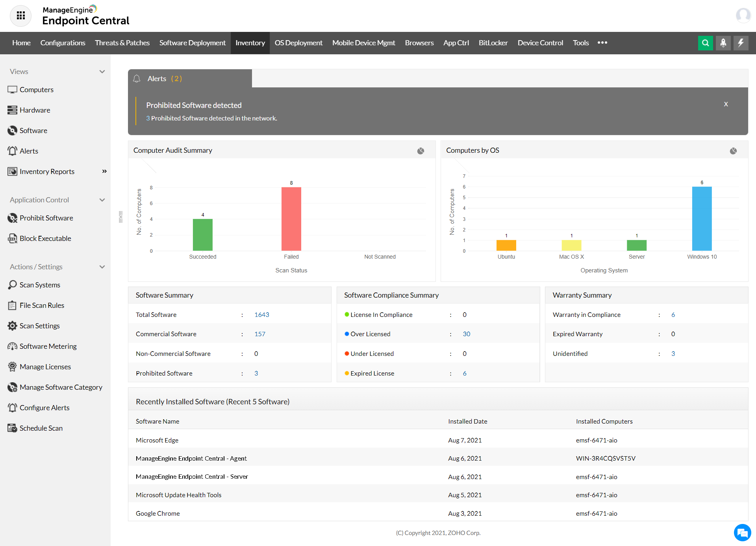Select the Prohibit Software sidebar item
Screen dimensions: 756x546
pos(46,218)
